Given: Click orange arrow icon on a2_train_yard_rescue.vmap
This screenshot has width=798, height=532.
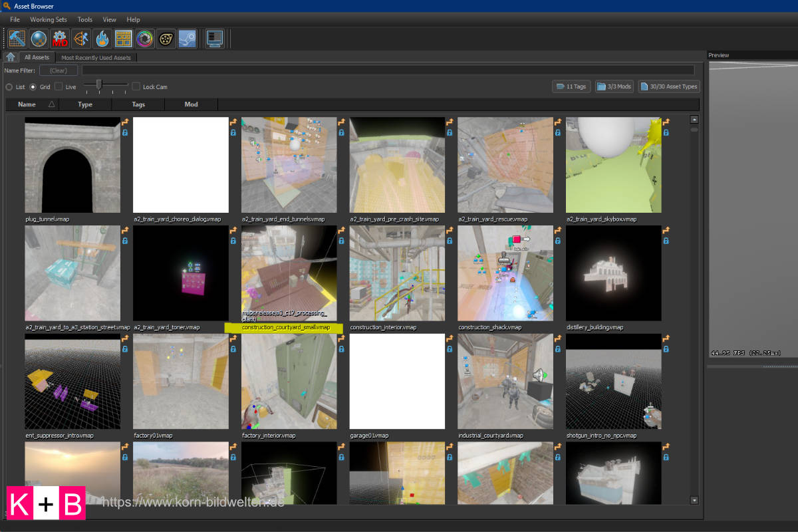Looking at the screenshot, I should pyautogui.click(x=558, y=122).
